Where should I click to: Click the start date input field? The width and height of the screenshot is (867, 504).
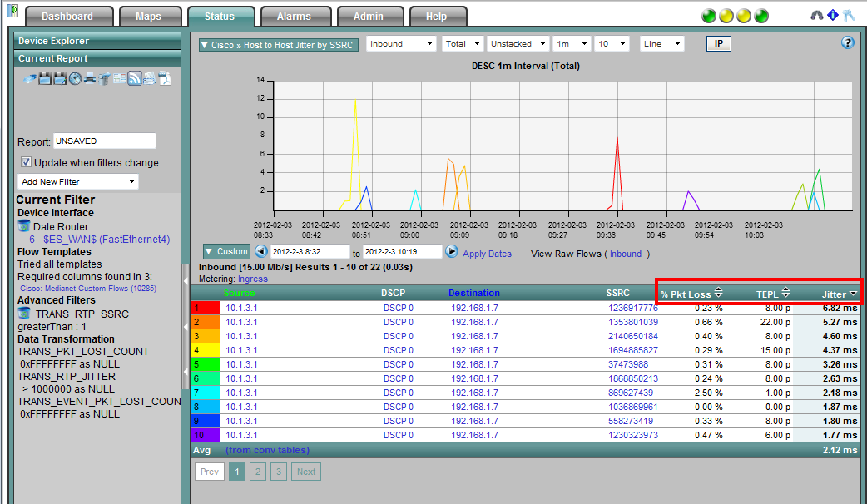point(310,251)
